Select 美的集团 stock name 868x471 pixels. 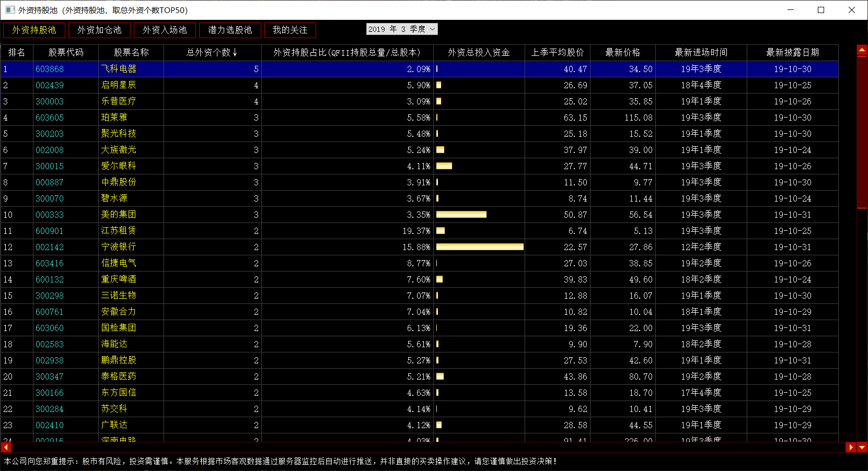coord(119,215)
